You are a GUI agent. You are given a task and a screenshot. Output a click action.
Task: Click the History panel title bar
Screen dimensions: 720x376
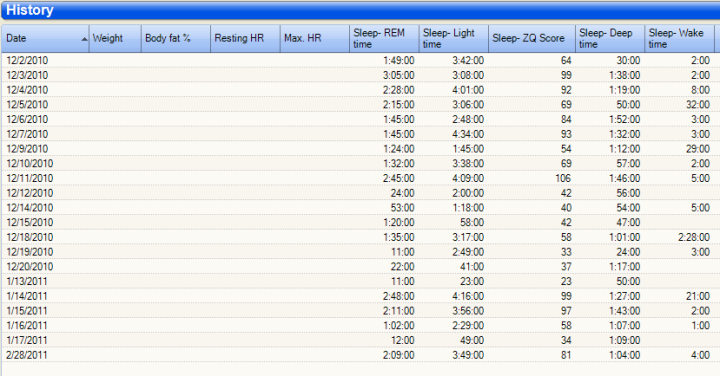360,10
